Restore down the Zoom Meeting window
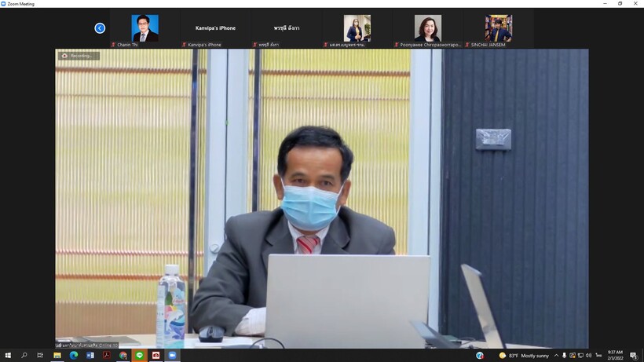 620,4
